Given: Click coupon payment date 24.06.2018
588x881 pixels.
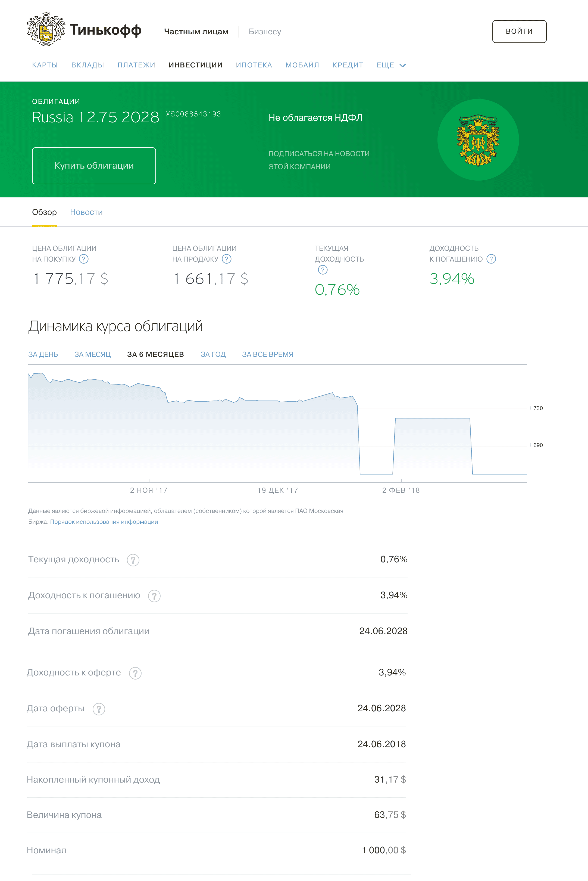Looking at the screenshot, I should 382,744.
